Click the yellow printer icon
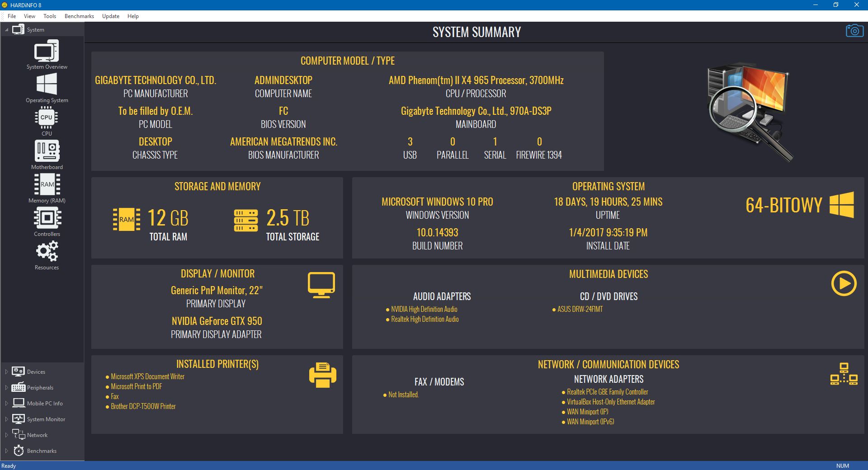This screenshot has height=470, width=868. (x=323, y=375)
